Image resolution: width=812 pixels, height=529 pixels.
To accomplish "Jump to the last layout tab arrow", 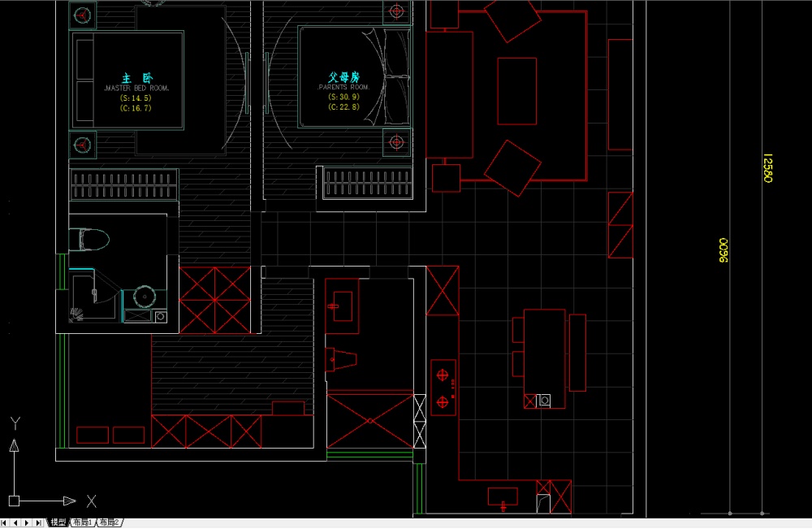I will 37,522.
